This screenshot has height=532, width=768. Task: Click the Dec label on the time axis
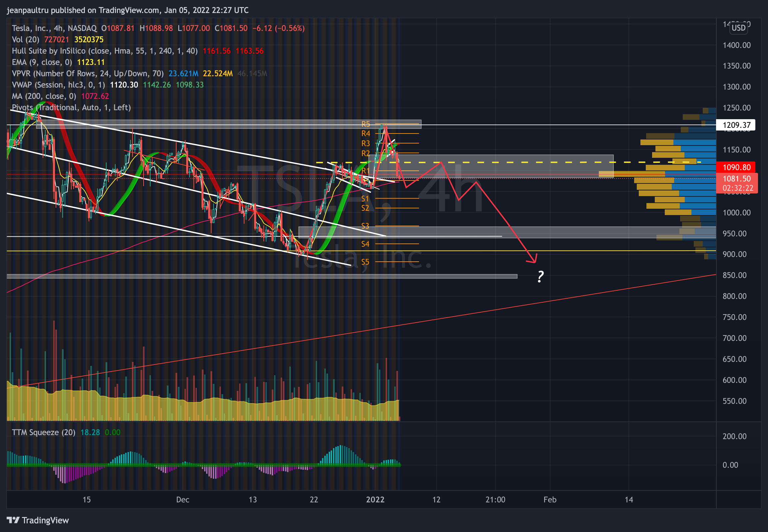183,500
